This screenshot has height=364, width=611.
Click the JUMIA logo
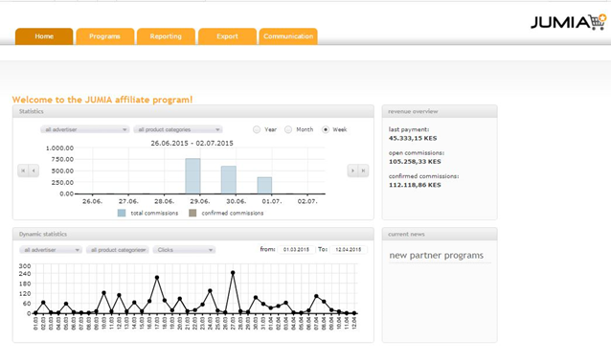point(569,22)
